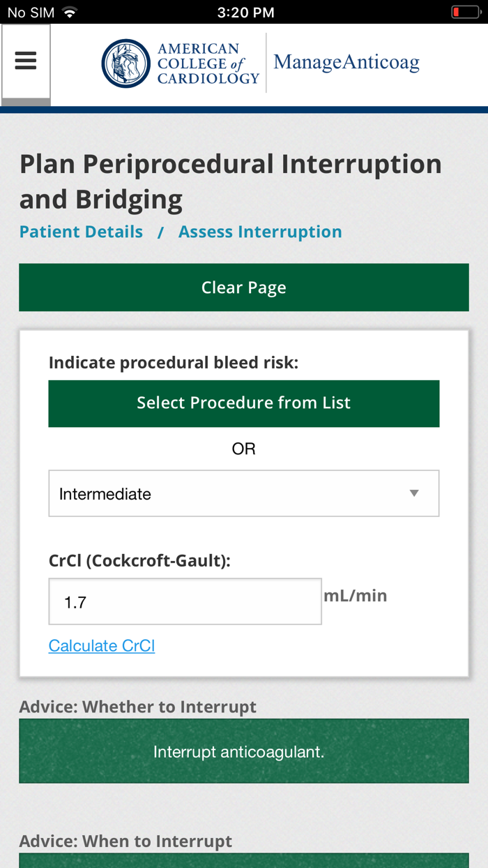The width and height of the screenshot is (488, 868).
Task: Click the Advice: Whether to Interrupt heading
Action: [138, 706]
